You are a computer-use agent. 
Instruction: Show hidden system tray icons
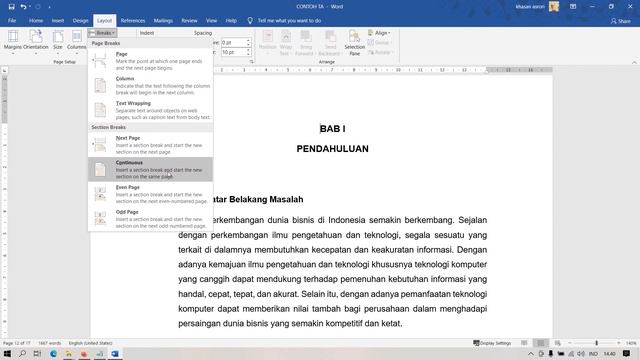click(530, 353)
